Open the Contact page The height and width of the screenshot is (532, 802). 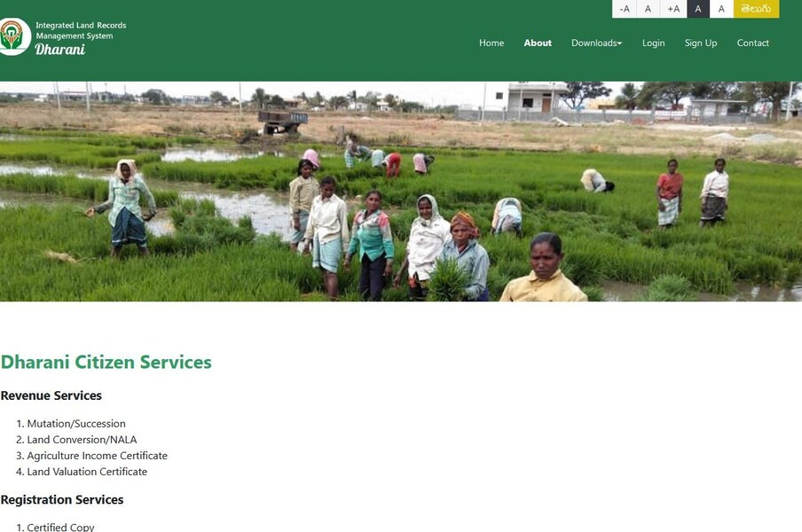[x=753, y=43]
